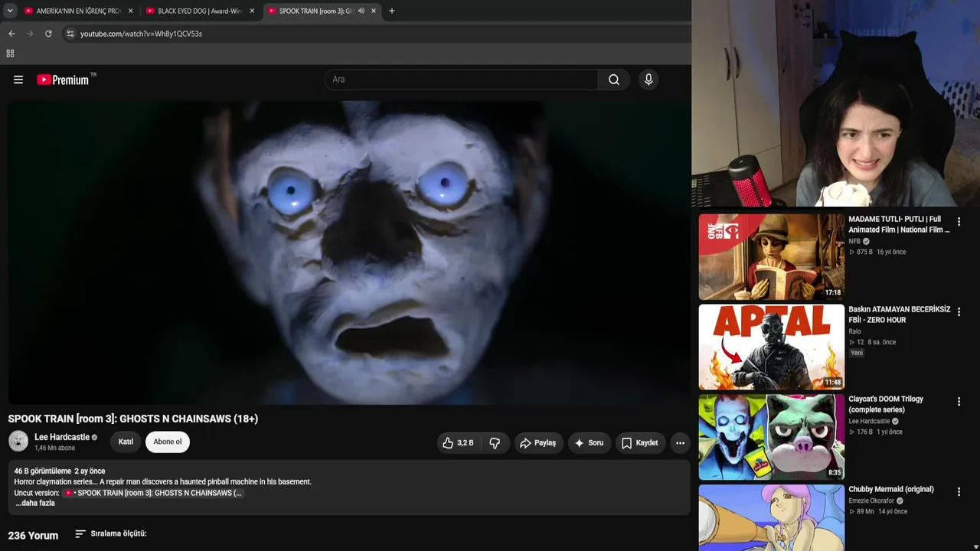Reload the YouTube page
Viewport: 980px width, 551px height.
48,34
